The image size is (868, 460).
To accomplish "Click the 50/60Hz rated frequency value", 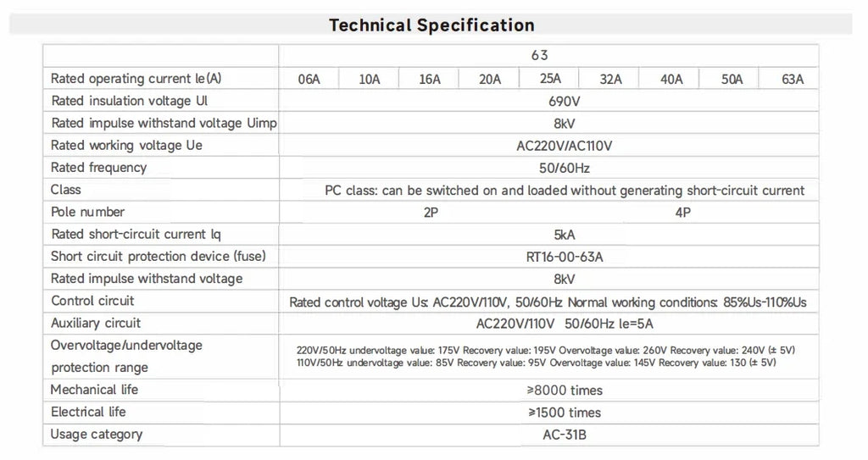I will pyautogui.click(x=564, y=168).
